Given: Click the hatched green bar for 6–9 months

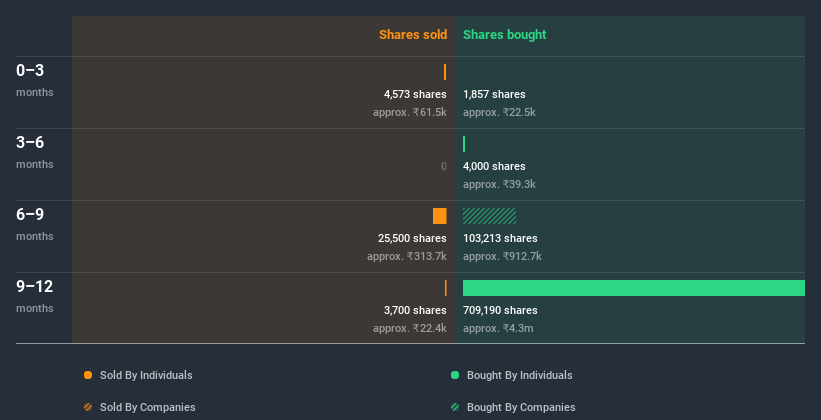Looking at the screenshot, I should pos(490,216).
